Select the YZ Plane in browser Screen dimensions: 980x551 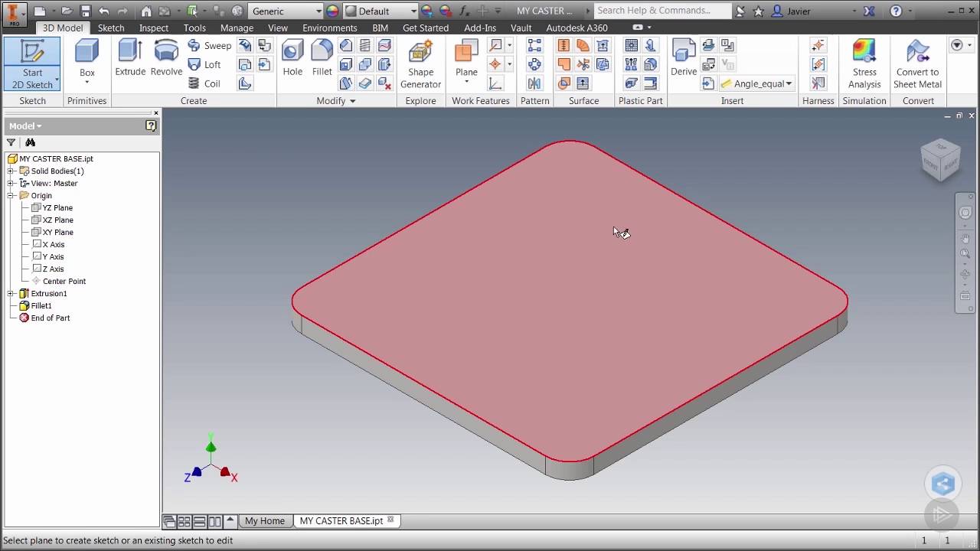(x=57, y=207)
